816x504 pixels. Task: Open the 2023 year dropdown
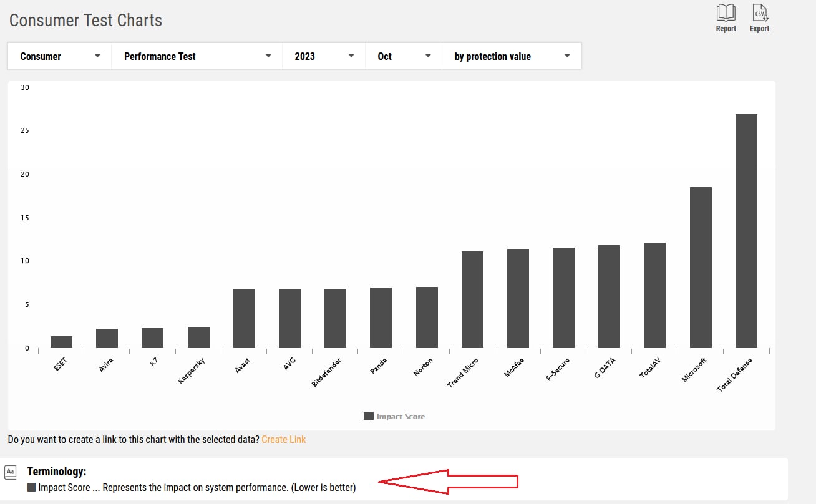(x=324, y=56)
